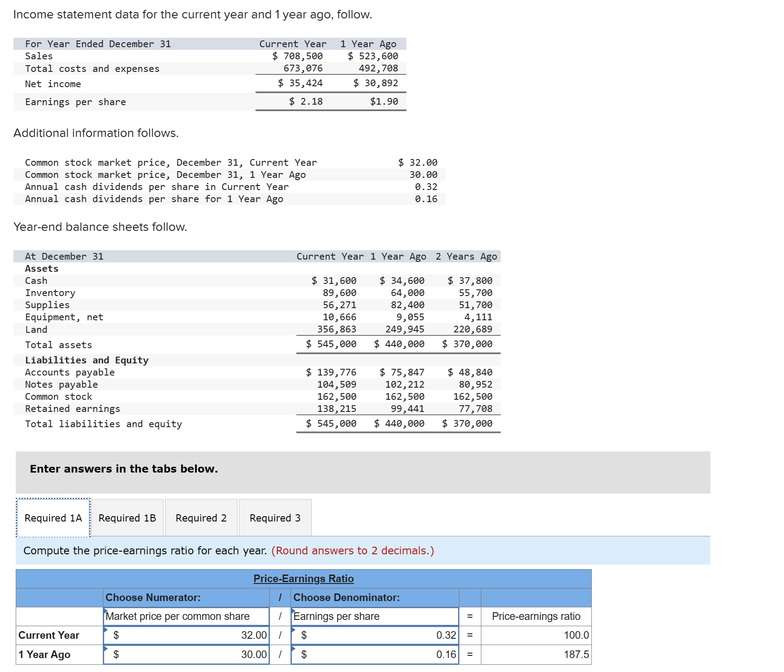Click Current Year earnings per share $ 2.18

[306, 102]
